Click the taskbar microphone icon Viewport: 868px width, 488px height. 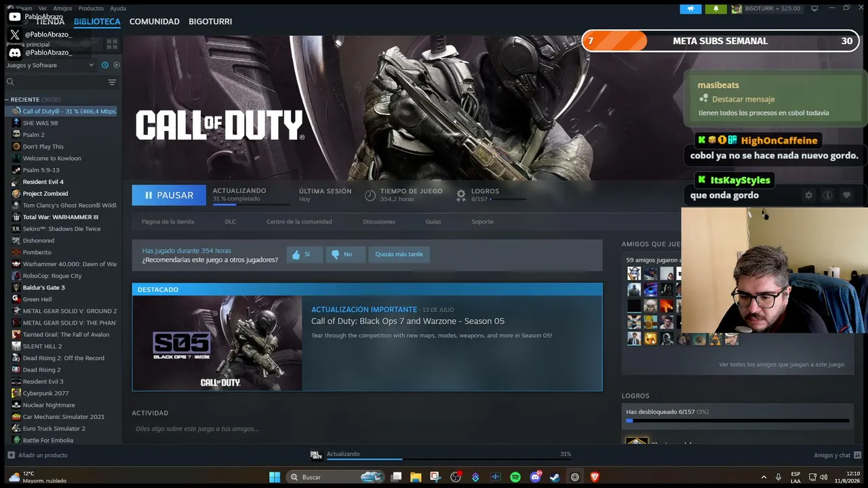778,477
